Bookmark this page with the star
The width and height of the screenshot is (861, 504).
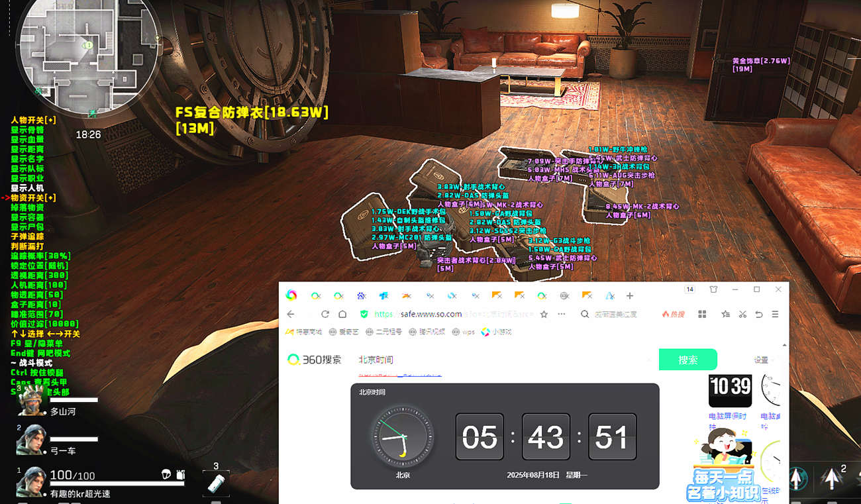(x=544, y=314)
